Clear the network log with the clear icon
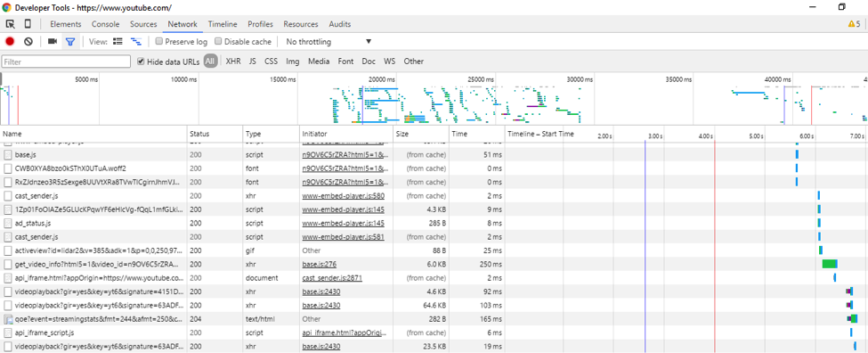This screenshot has width=868, height=353. 28,42
